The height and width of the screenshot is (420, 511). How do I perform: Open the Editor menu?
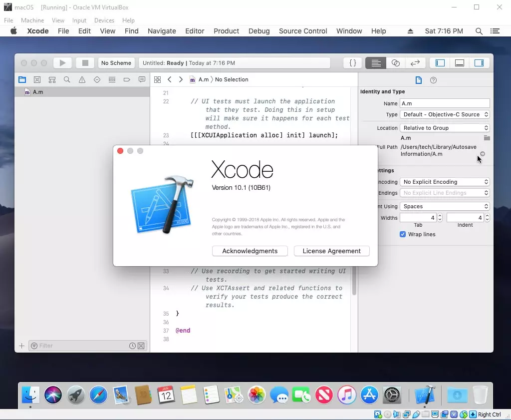pos(195,31)
